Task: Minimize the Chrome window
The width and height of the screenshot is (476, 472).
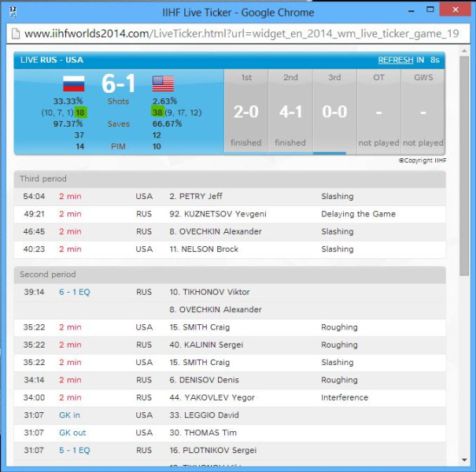Action: pos(411,11)
